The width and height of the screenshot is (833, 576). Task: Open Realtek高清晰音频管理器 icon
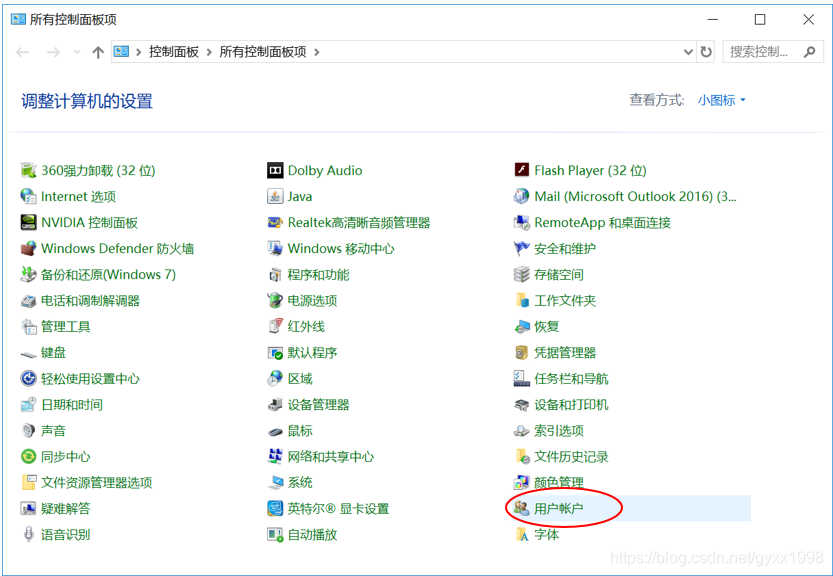pyautogui.click(x=275, y=223)
